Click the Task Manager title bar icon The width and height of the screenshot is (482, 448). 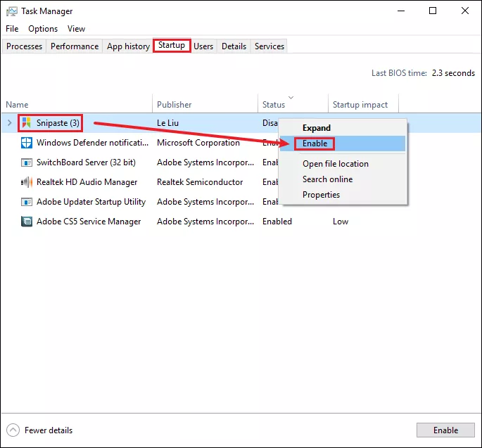click(x=12, y=11)
